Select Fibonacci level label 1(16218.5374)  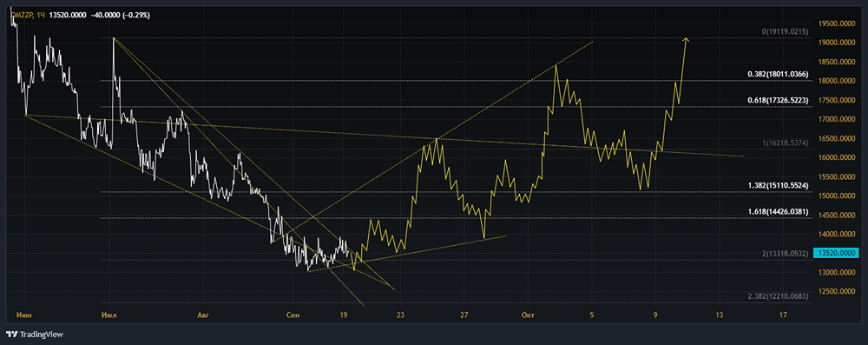pyautogui.click(x=786, y=143)
